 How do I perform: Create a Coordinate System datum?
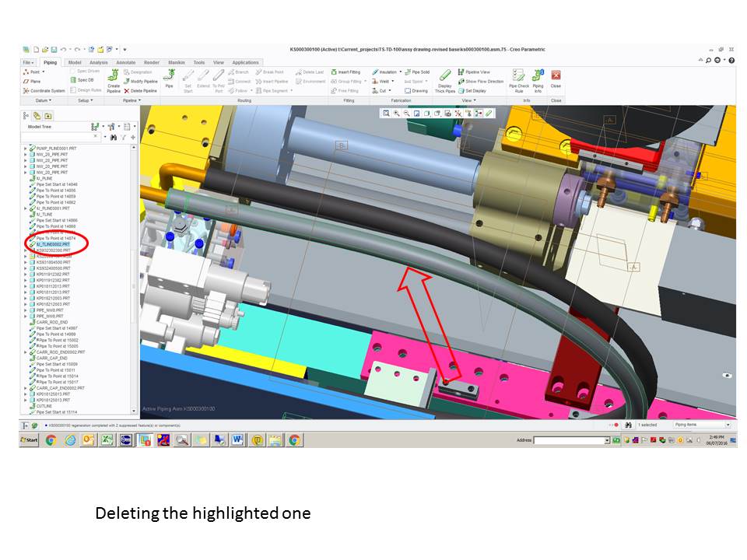tap(44, 90)
